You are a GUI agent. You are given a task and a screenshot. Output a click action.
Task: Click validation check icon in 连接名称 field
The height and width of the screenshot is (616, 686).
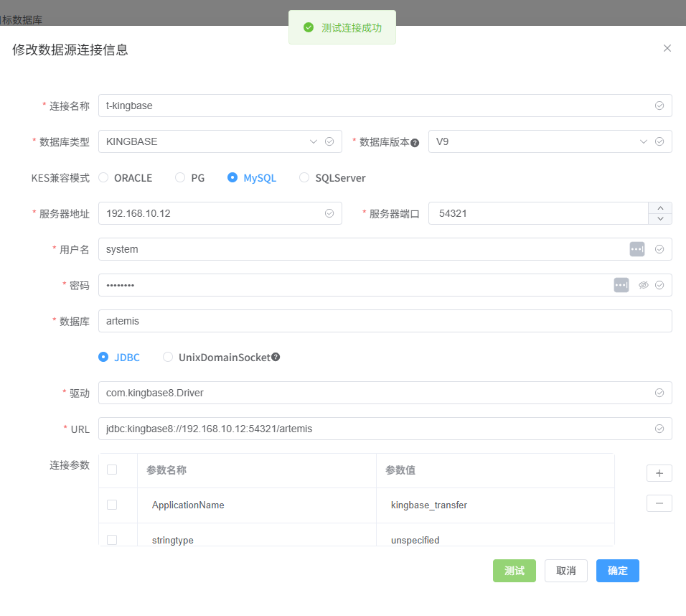point(659,106)
